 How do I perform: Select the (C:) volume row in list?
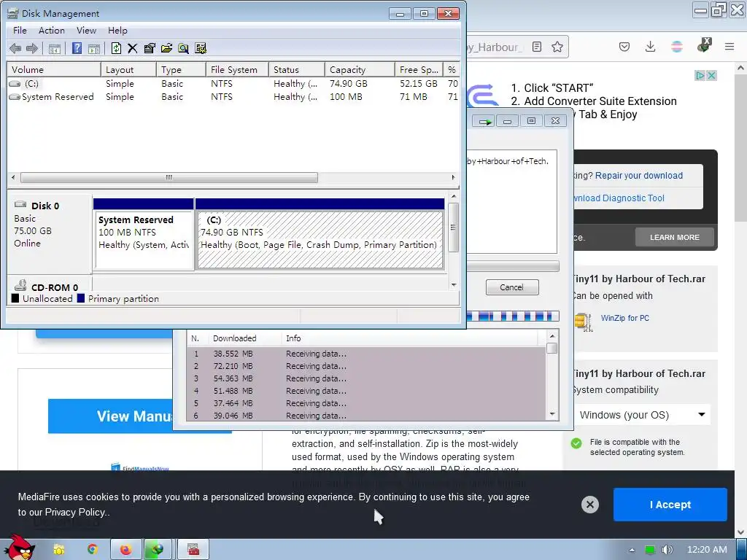[233, 83]
